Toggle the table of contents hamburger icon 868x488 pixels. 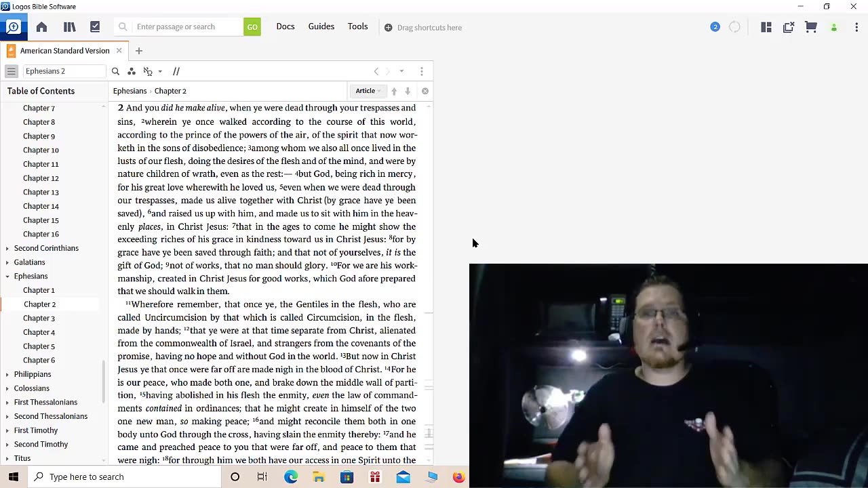click(12, 71)
